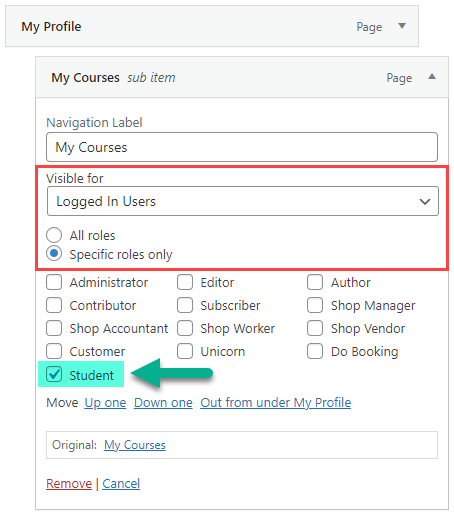Enable the Unicorn role checkbox
The width and height of the screenshot is (454, 515).
click(x=185, y=351)
